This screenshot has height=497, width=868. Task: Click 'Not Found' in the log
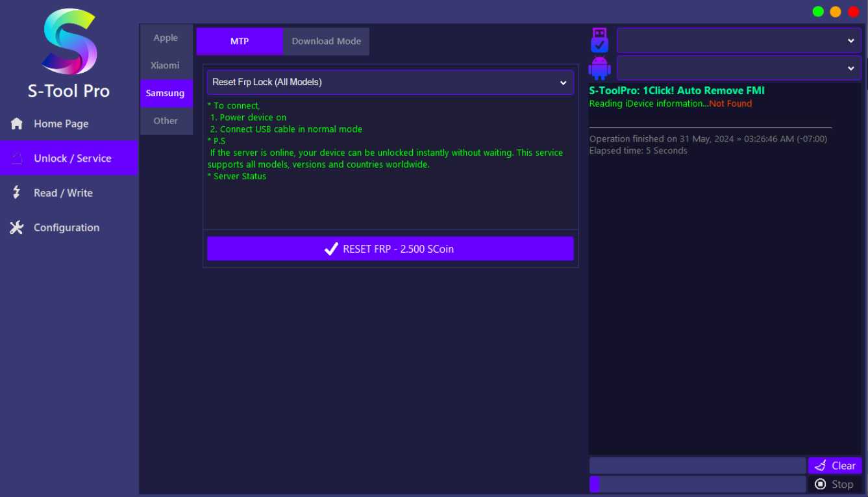(730, 103)
